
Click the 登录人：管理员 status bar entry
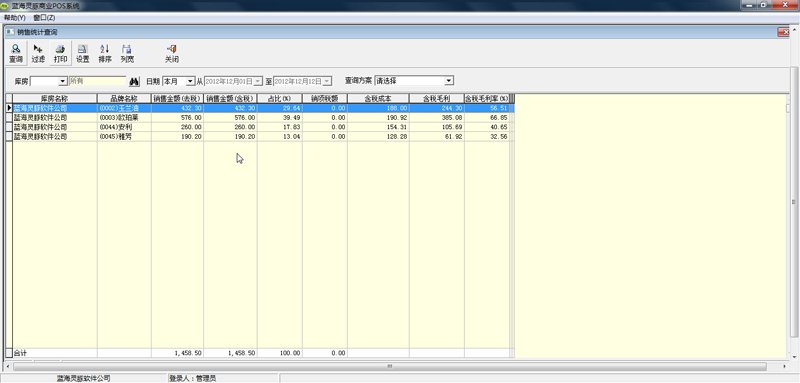pos(193,378)
